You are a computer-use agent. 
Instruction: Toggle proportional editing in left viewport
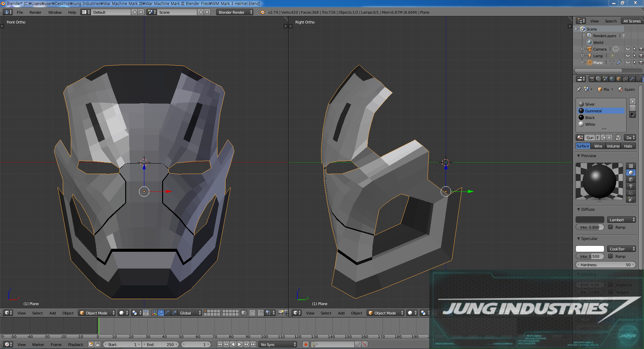pyautogui.click(x=252, y=313)
